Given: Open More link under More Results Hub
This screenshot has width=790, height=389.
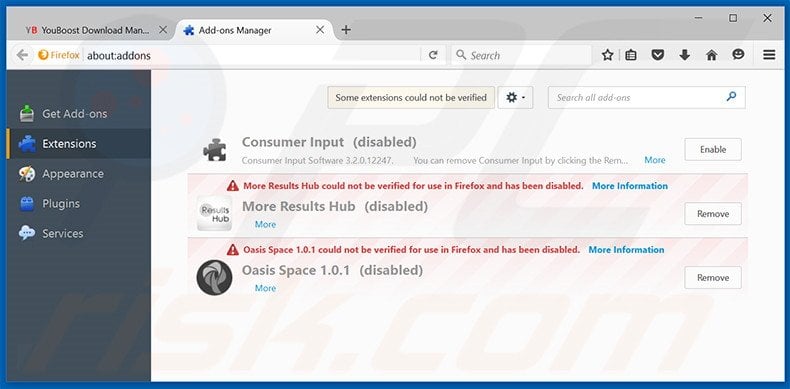Looking at the screenshot, I should pos(265,224).
